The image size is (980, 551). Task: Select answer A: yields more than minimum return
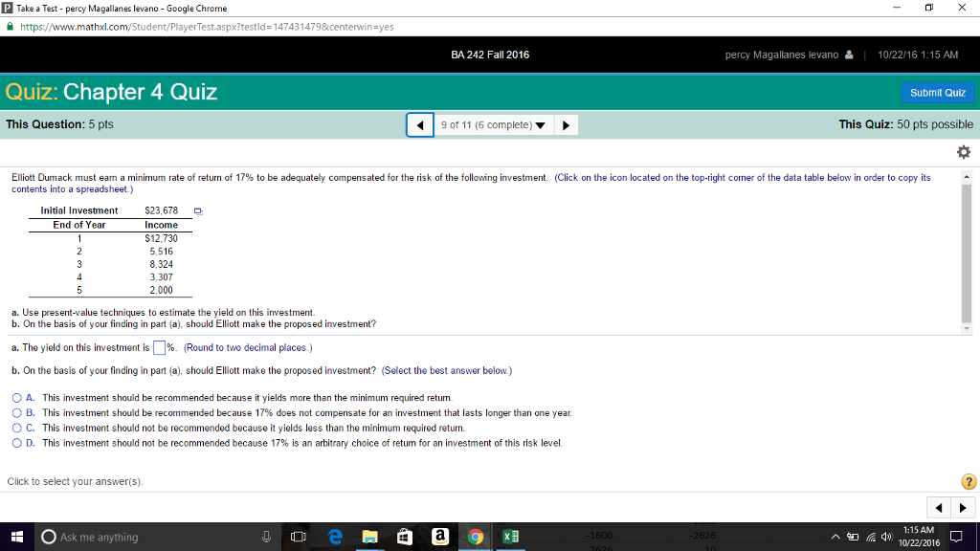tap(17, 398)
